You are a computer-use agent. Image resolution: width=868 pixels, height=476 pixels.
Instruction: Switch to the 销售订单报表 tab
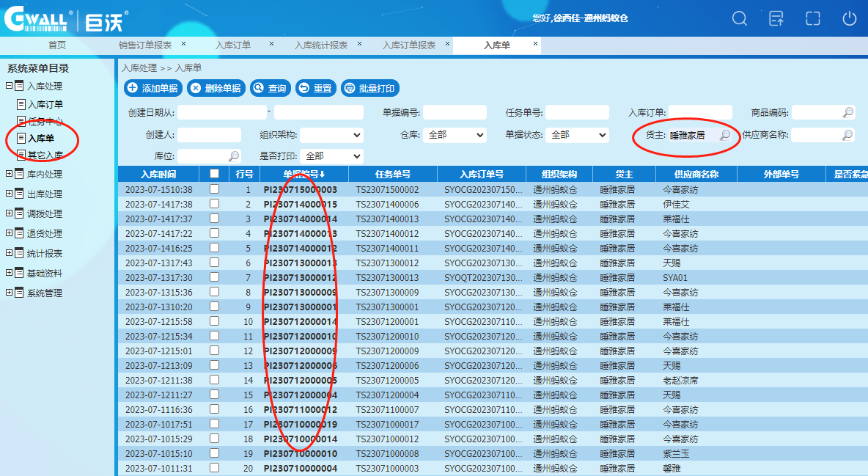[145, 45]
